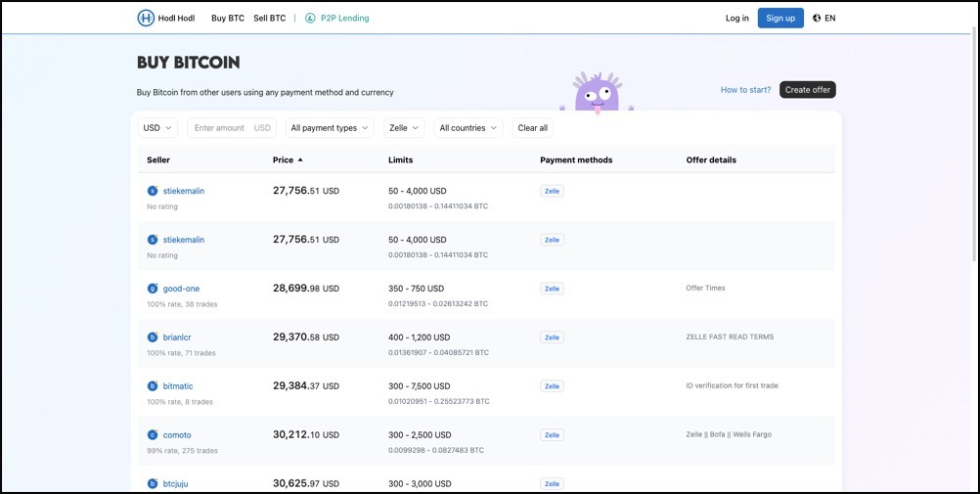
Task: Click the Enter amount input field
Action: (x=232, y=127)
